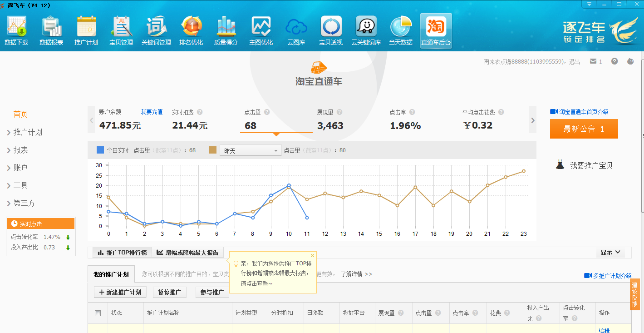Screen dimensions: 644x333
Task: Open the 最新公告 orange button
Action: coord(584,129)
